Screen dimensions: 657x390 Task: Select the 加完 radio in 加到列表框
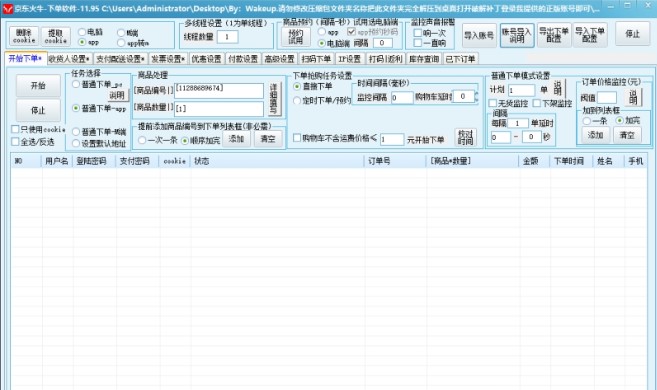click(x=619, y=121)
